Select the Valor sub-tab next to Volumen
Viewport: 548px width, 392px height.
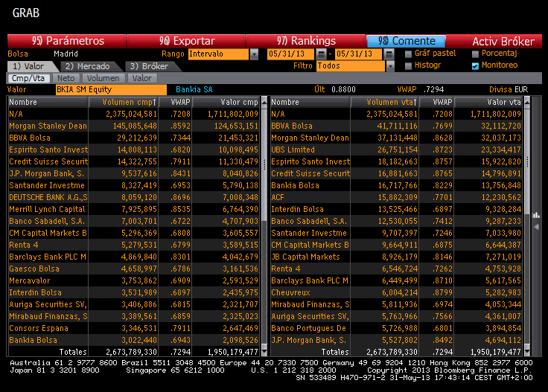point(142,78)
